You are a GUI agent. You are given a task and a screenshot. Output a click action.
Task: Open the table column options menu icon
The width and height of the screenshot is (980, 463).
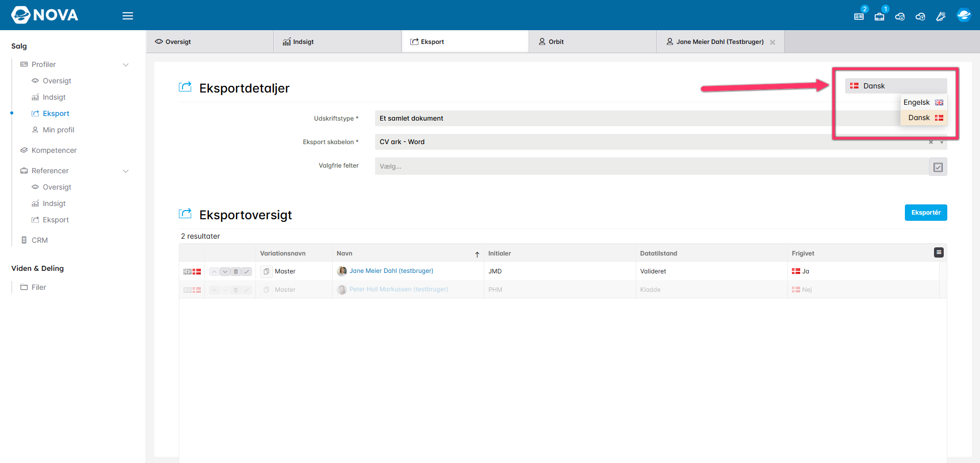click(939, 252)
